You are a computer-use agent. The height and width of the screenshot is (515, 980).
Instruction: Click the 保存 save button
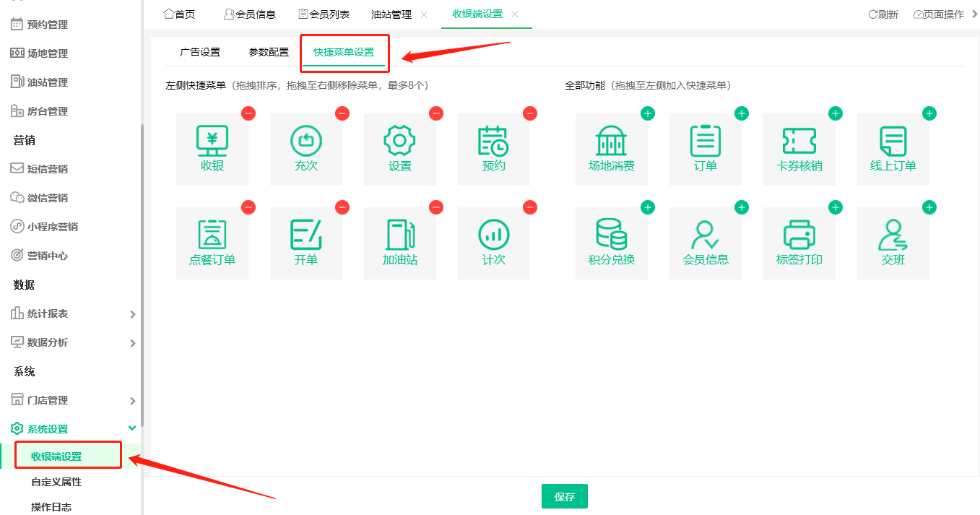tap(564, 496)
